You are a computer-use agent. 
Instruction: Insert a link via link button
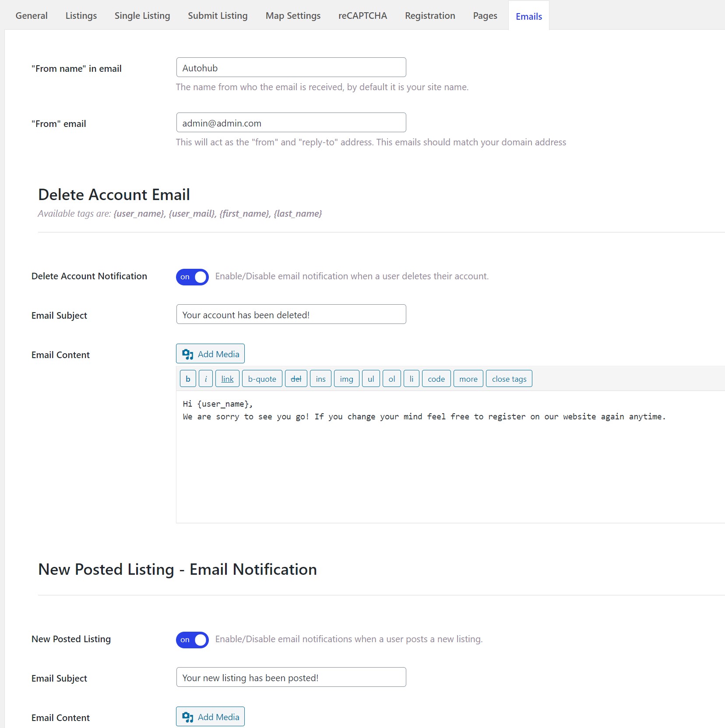point(227,379)
